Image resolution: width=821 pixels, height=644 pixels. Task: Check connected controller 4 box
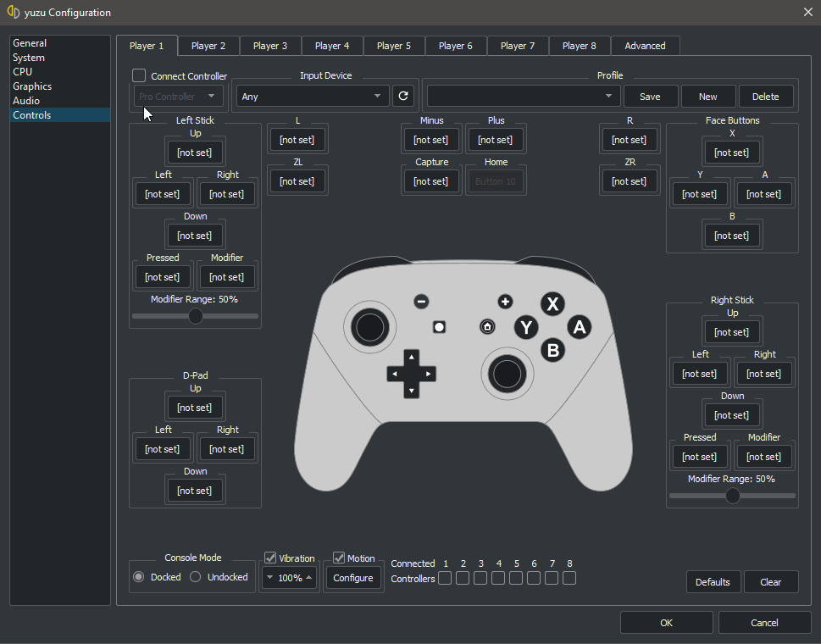click(498, 578)
